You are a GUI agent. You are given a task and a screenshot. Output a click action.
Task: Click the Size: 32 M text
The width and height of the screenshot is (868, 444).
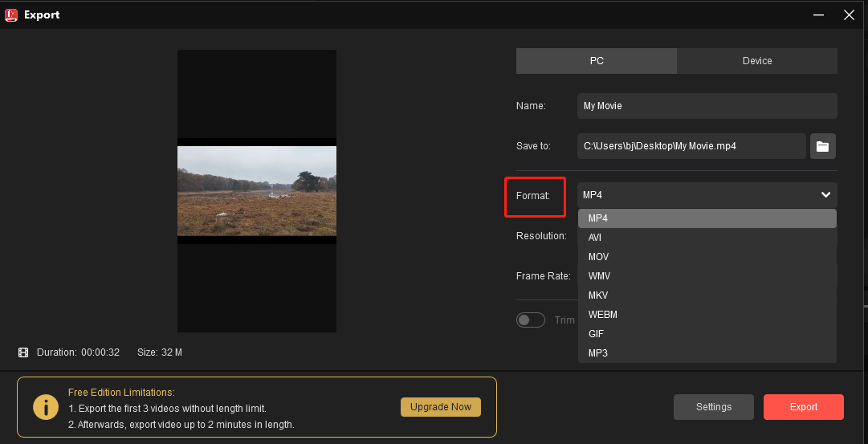point(160,352)
